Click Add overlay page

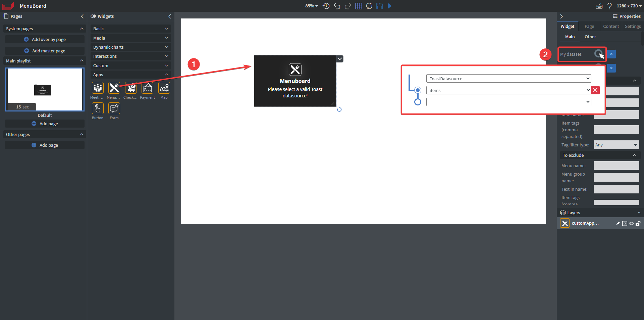pos(45,39)
